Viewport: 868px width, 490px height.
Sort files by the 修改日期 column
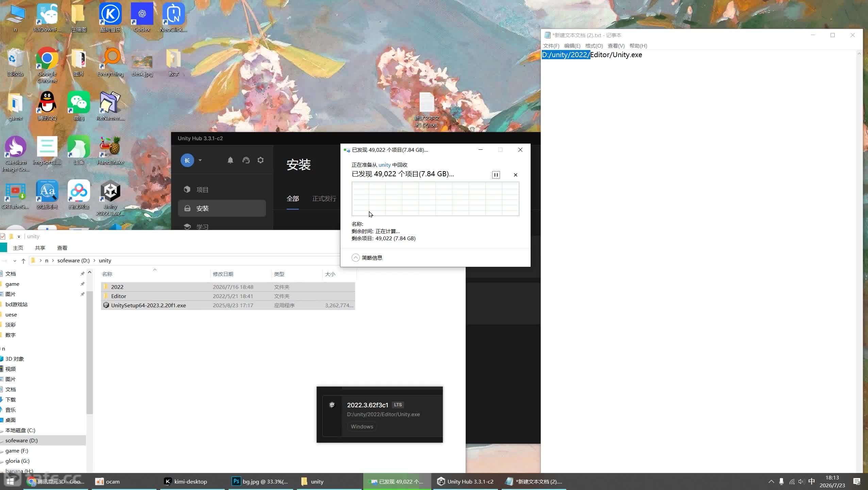241,274
